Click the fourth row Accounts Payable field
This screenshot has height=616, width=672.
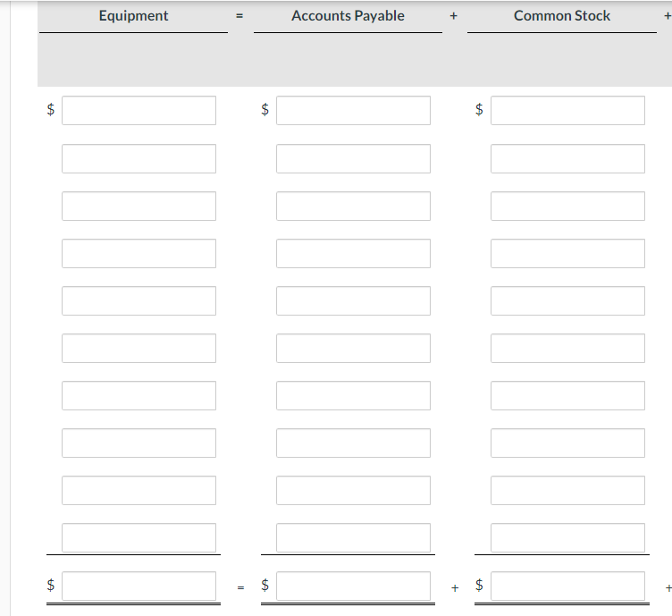(354, 253)
